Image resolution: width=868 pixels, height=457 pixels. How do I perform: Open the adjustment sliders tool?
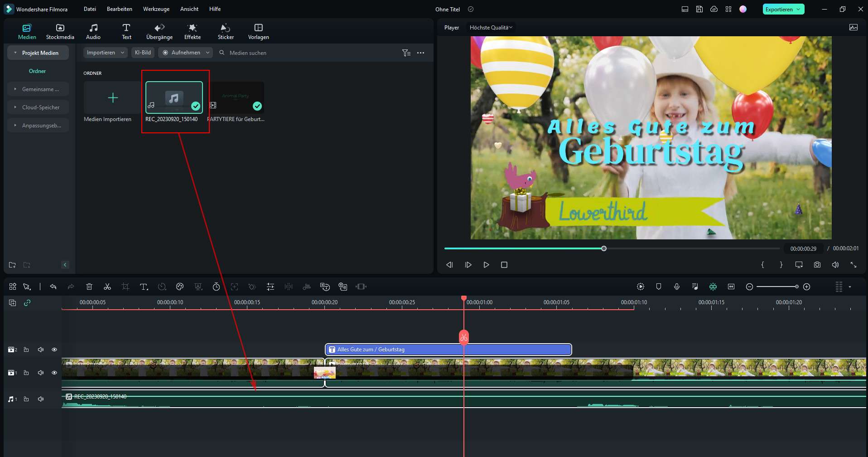(270, 287)
